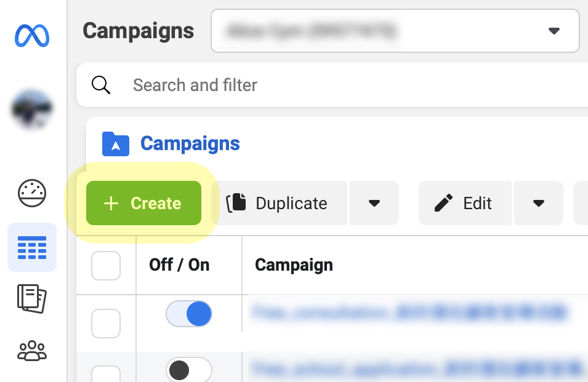Screen dimensions: 588x382
Task: Expand the Duplicate options arrow
Action: 374,203
